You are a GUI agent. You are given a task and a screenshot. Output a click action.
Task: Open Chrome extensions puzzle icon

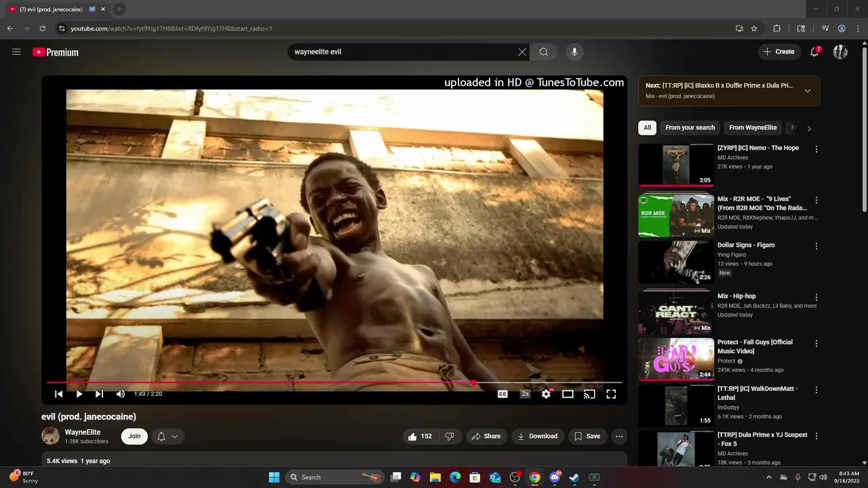(777, 28)
